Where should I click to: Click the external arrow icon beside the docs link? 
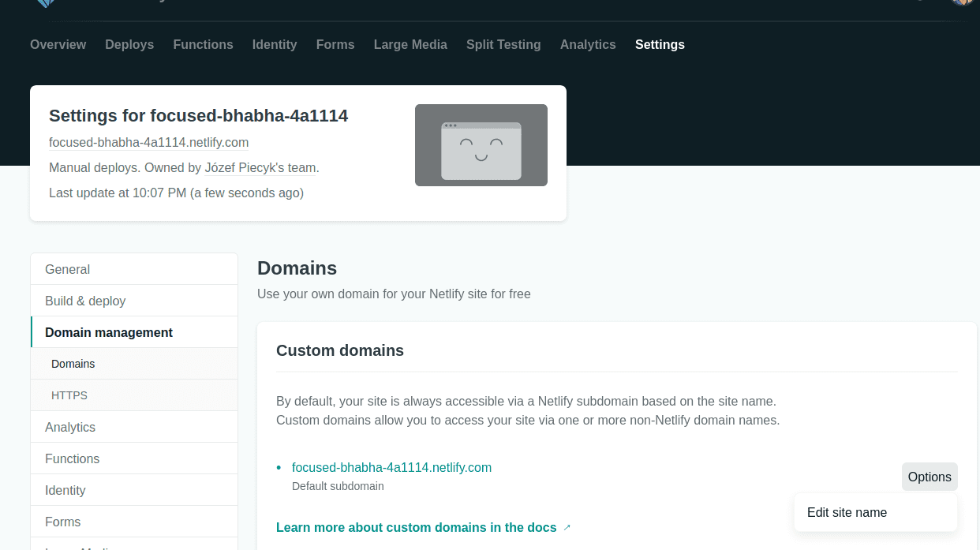click(x=567, y=528)
